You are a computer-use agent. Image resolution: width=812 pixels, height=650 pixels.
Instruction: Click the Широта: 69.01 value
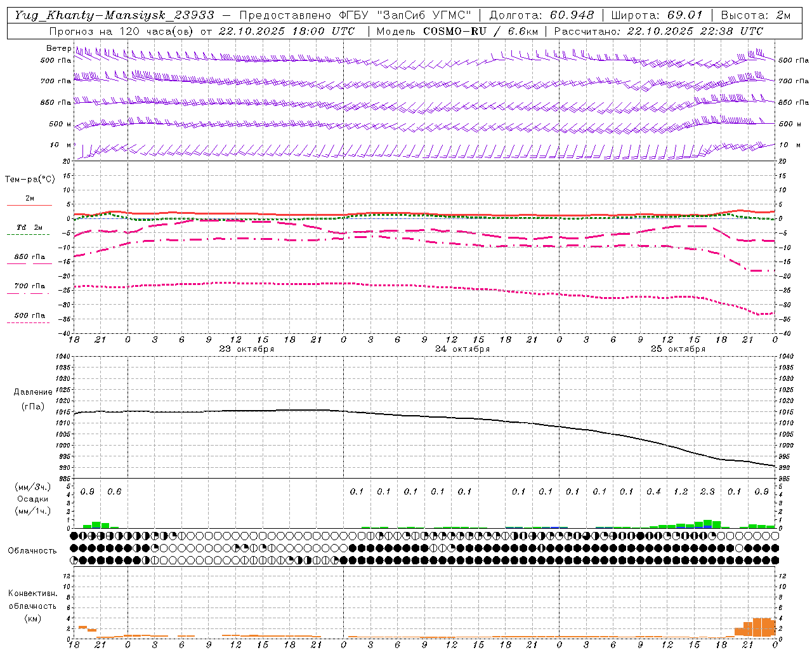pyautogui.click(x=657, y=15)
